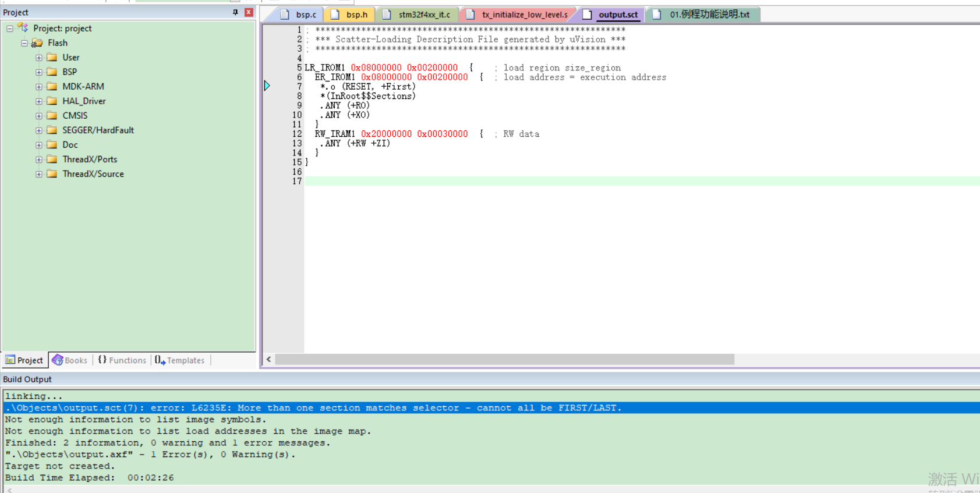Switch to the bsp.c editor tab
980x493 pixels.
coord(299,15)
